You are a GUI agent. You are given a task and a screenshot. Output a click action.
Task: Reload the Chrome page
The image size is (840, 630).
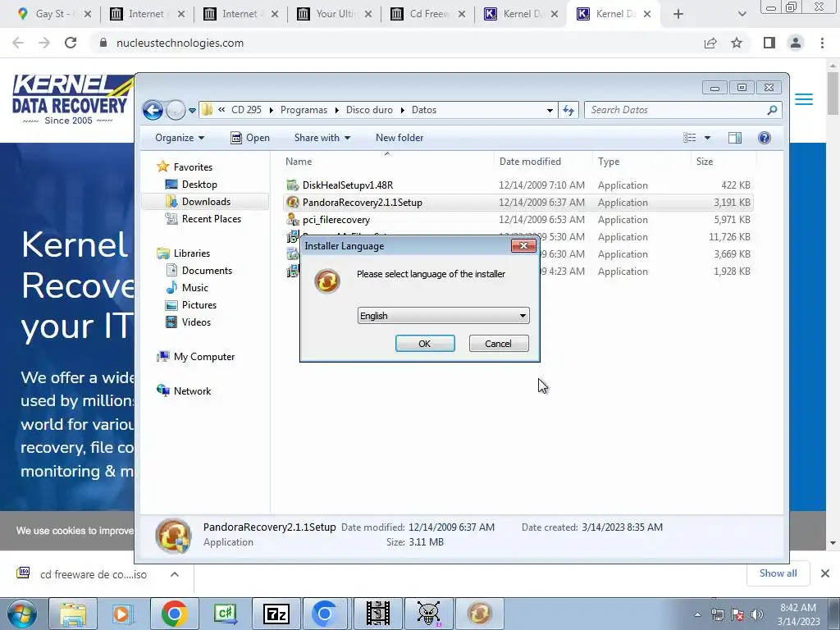tap(71, 43)
